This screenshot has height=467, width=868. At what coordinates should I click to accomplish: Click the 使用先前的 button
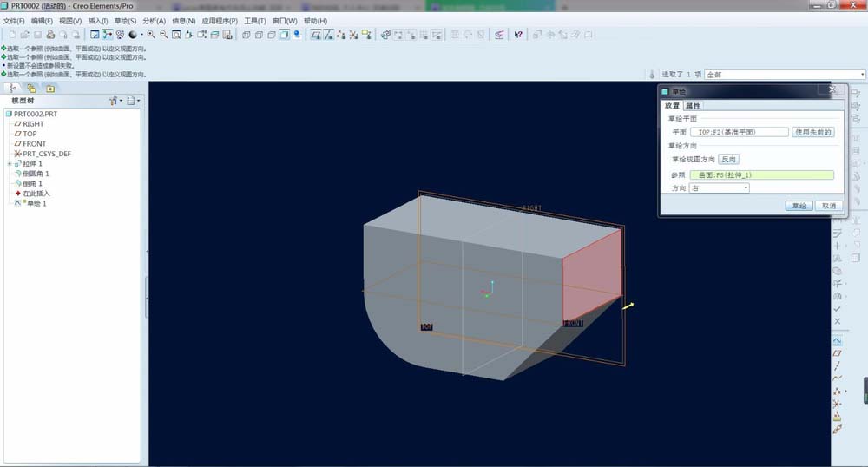tap(813, 132)
